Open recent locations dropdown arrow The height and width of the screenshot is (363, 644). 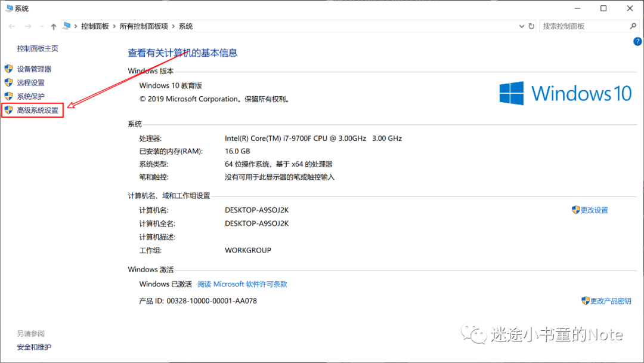42,26
